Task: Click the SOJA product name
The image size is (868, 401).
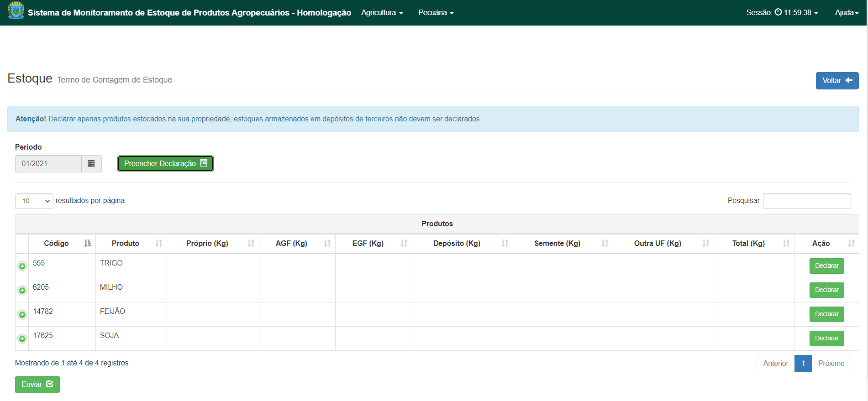Action: (109, 336)
